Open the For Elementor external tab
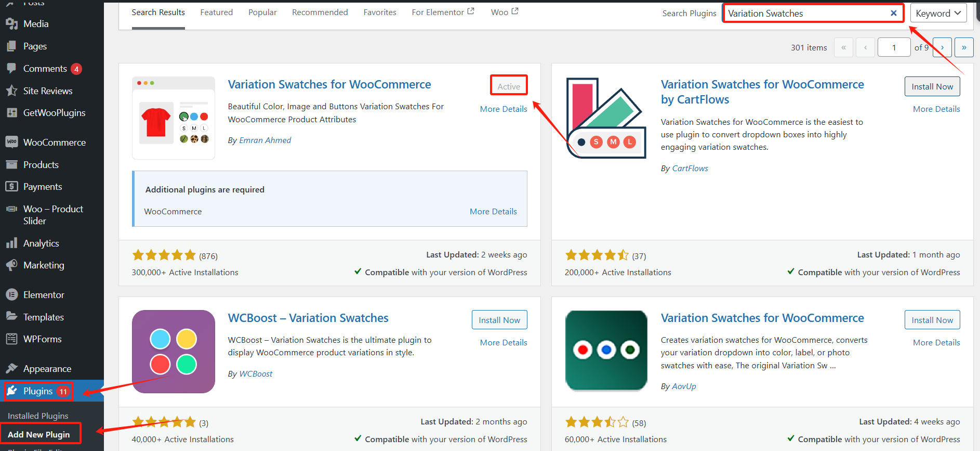The height and width of the screenshot is (451, 980). click(443, 12)
